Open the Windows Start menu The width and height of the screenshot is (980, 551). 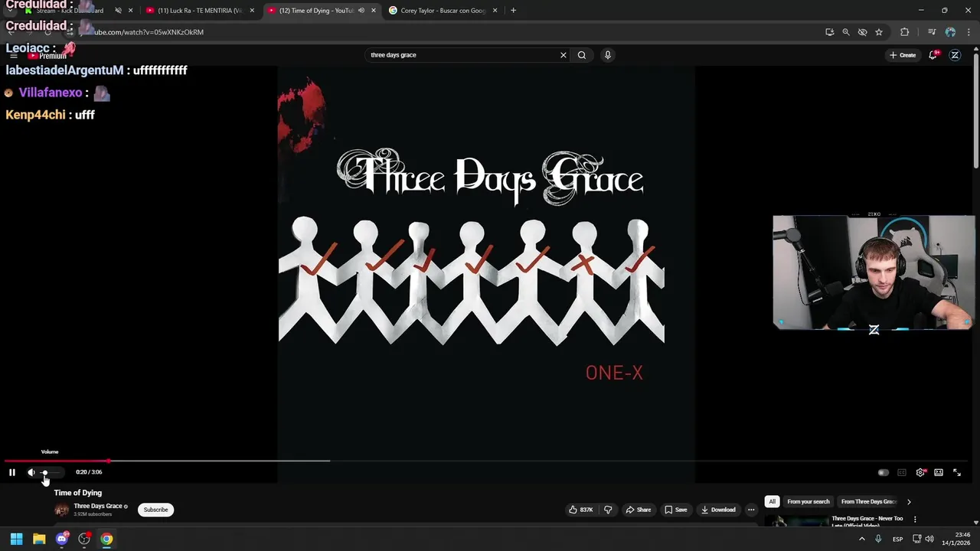coord(16,539)
